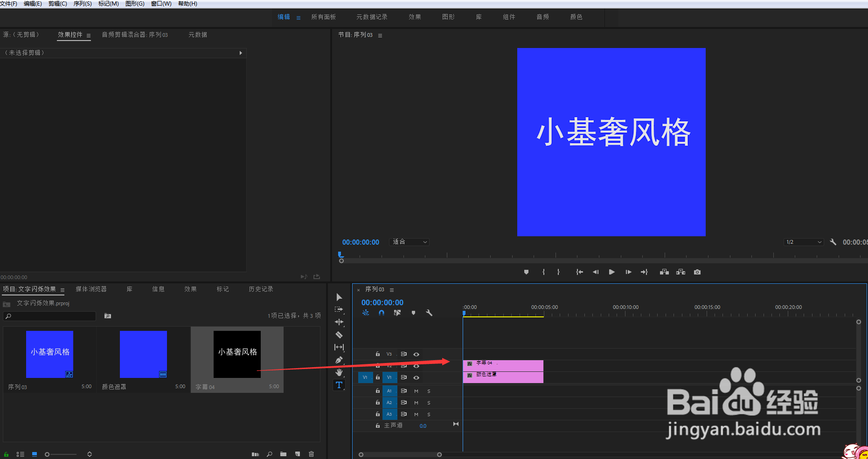Mute audio track A2

[x=417, y=403]
